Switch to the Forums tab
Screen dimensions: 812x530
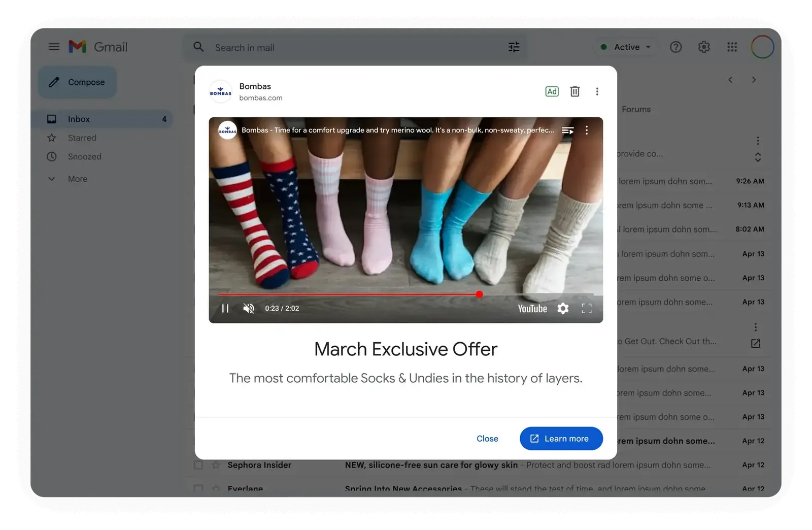click(636, 109)
